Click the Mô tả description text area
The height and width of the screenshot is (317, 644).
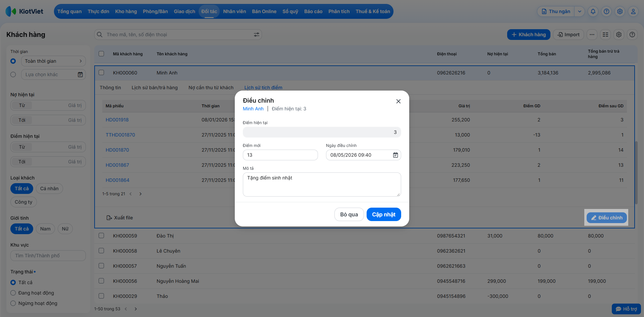(322, 184)
